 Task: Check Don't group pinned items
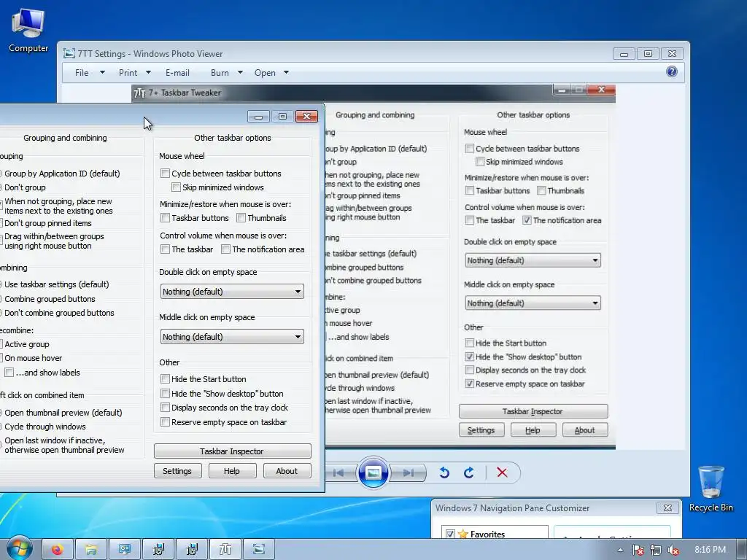tap(47, 223)
